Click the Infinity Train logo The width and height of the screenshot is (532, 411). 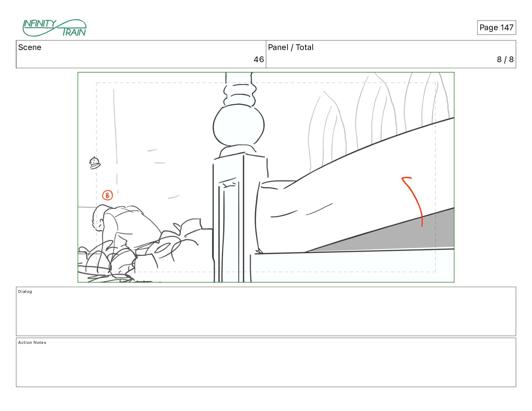point(54,28)
